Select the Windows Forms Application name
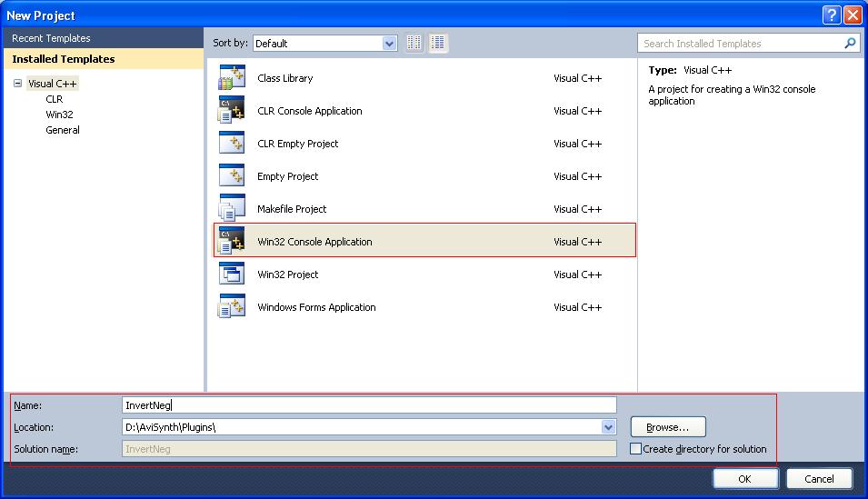The width and height of the screenshot is (868, 499). point(316,307)
